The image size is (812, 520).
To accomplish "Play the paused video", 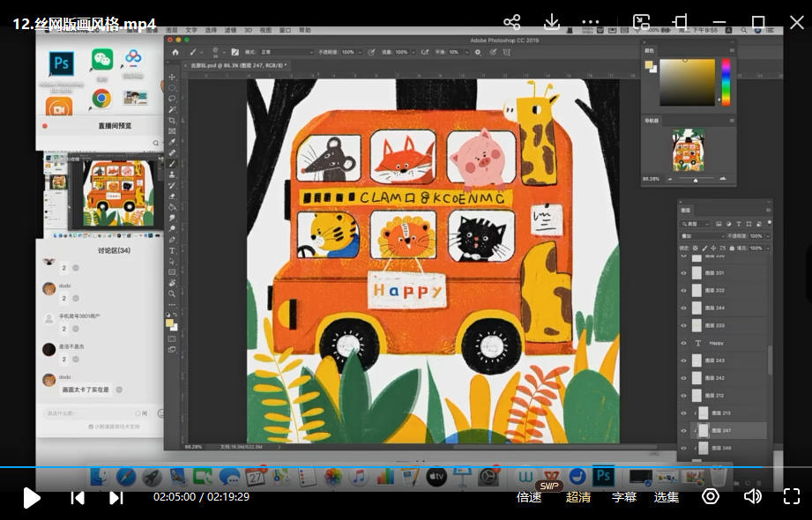I will [32, 497].
